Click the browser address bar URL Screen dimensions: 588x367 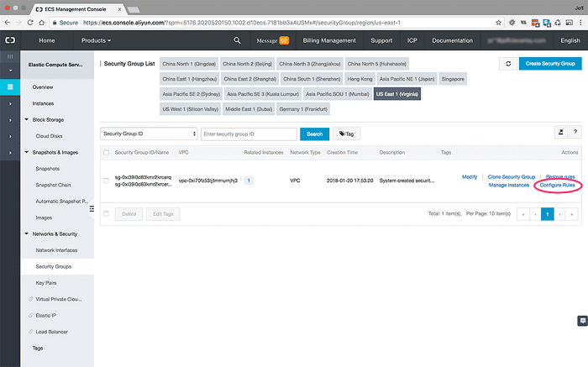coord(242,23)
